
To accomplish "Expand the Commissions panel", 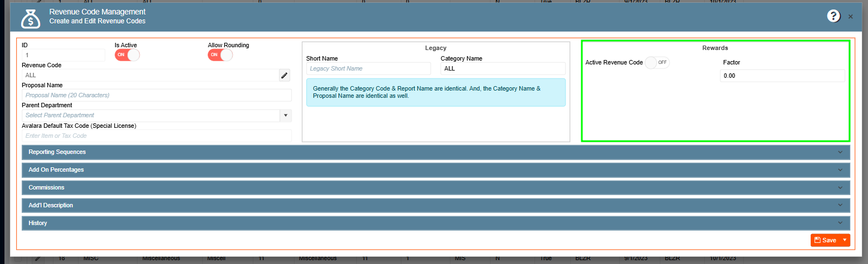I will [435, 188].
